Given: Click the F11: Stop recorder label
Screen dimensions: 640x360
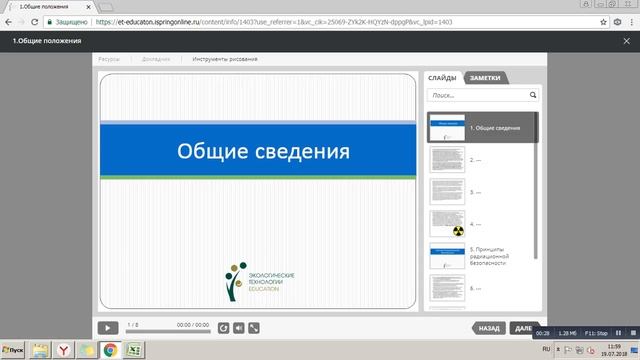Looking at the screenshot, I should [596, 333].
